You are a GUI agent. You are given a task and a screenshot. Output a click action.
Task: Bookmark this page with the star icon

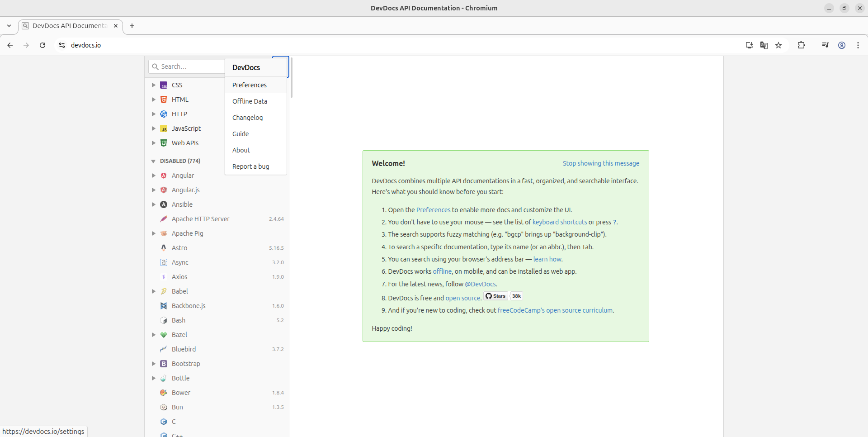tap(778, 45)
